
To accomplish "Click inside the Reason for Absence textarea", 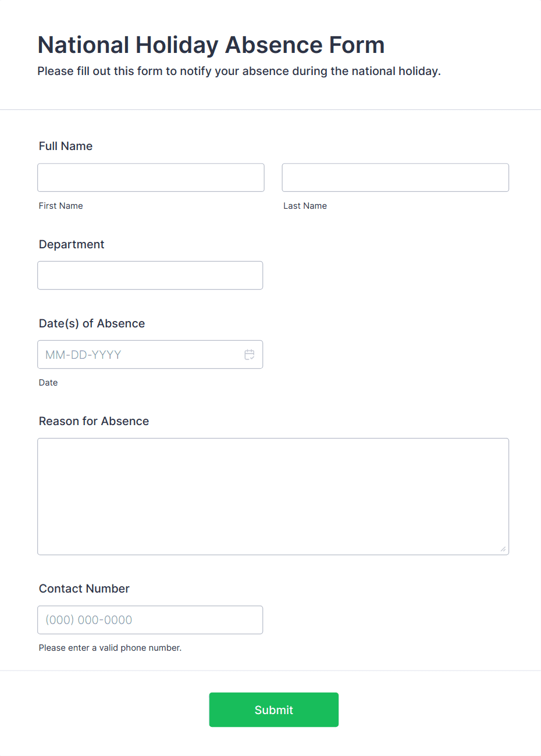I will pyautogui.click(x=273, y=494).
